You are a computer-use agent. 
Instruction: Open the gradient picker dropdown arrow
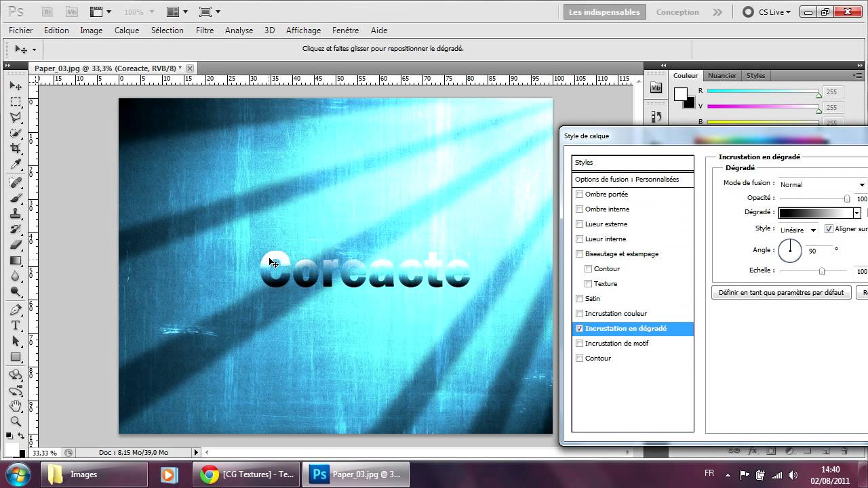856,213
